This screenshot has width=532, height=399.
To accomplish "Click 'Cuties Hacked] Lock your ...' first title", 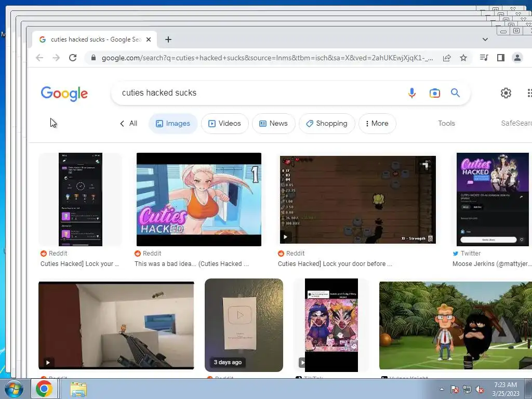I will (x=79, y=264).
